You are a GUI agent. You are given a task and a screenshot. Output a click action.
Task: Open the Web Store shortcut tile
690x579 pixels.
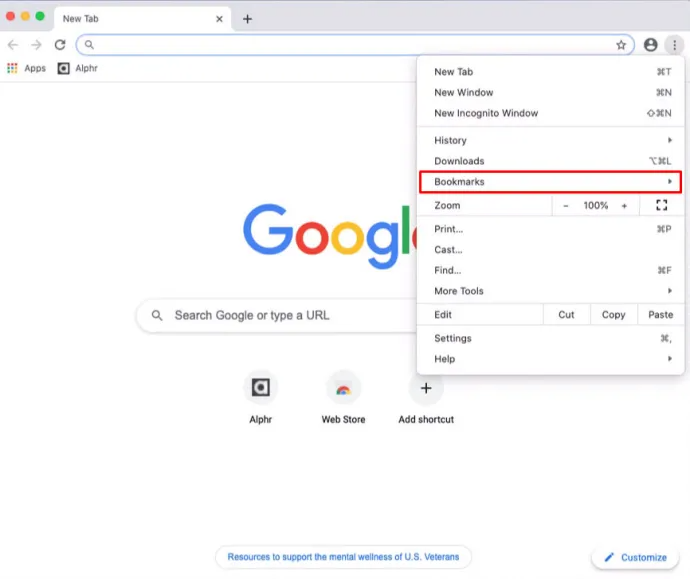point(343,398)
